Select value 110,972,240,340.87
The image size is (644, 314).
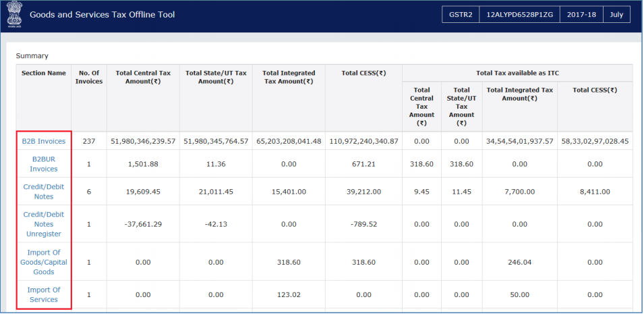pyautogui.click(x=363, y=141)
